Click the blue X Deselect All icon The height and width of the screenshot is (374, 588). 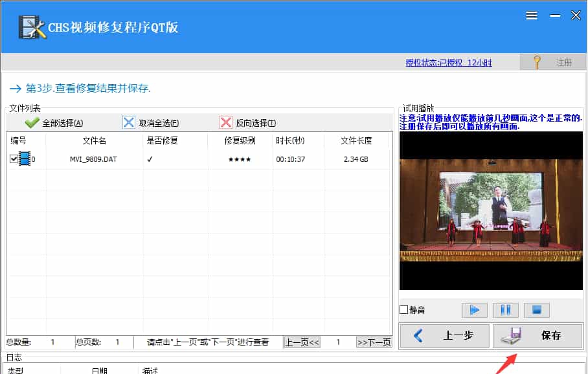[x=129, y=123]
